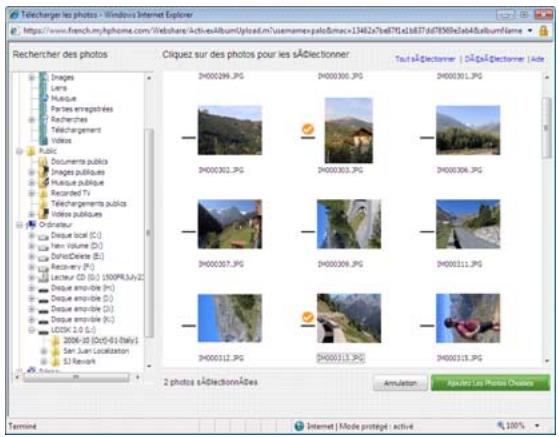Click the 2006-10 Italy folder icon

pos(56,341)
